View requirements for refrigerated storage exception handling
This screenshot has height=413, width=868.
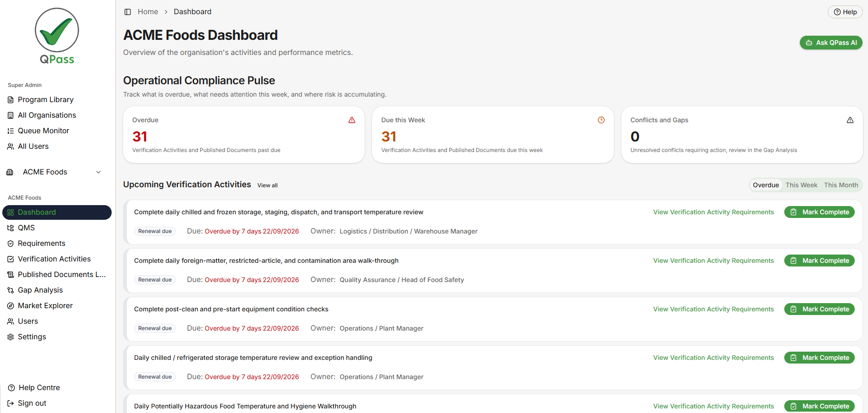click(x=713, y=358)
